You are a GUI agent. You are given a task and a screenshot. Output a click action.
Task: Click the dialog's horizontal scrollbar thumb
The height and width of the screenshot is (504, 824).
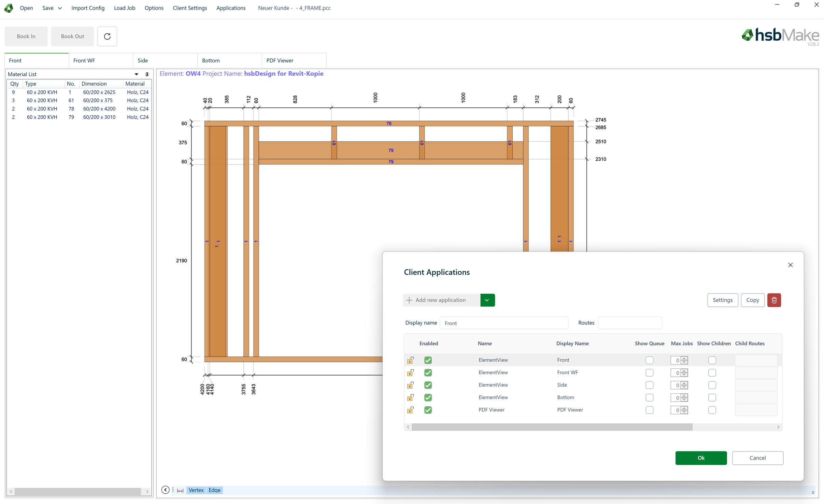pos(552,427)
